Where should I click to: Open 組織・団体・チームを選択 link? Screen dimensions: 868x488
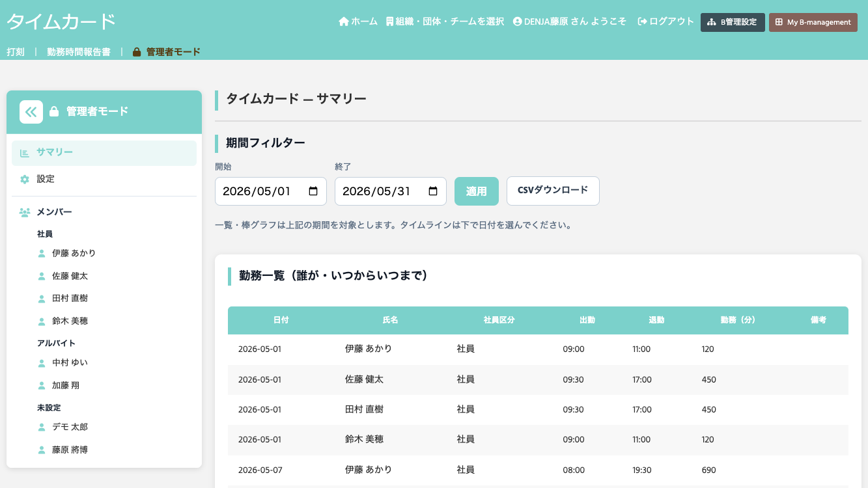(445, 21)
